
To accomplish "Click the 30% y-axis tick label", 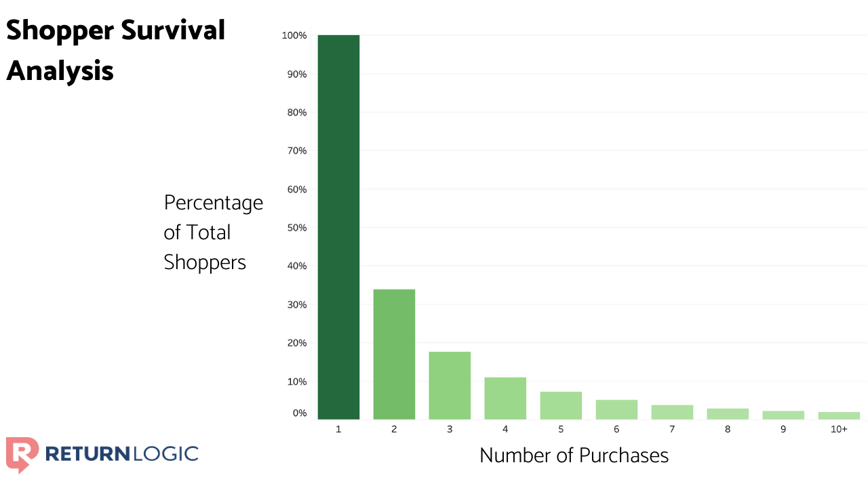I will tap(296, 304).
